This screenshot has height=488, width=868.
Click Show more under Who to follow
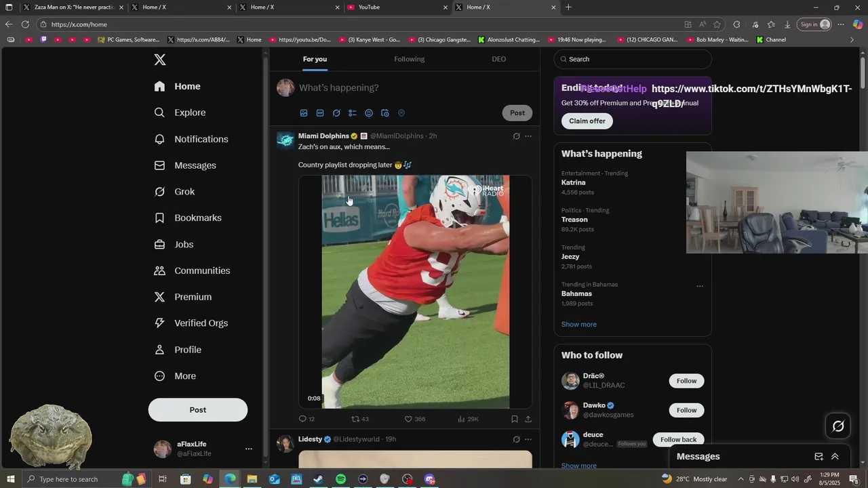pyautogui.click(x=579, y=466)
